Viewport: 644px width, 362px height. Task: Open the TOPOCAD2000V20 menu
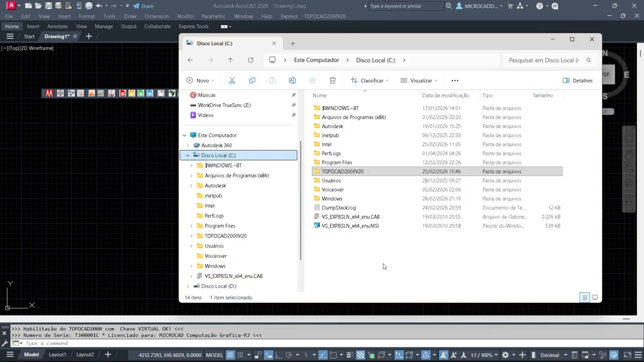pos(325,16)
